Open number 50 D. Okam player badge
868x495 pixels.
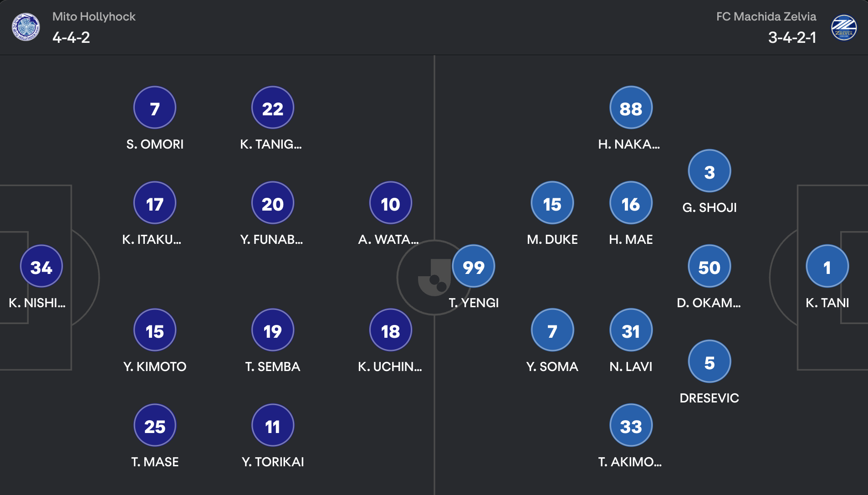tap(710, 266)
